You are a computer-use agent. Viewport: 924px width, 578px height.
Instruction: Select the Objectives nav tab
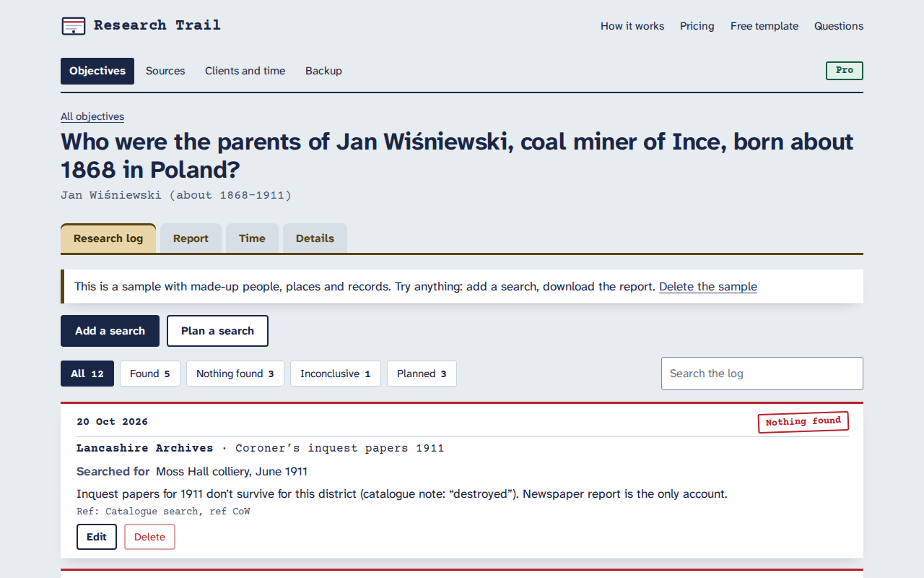[x=97, y=71]
